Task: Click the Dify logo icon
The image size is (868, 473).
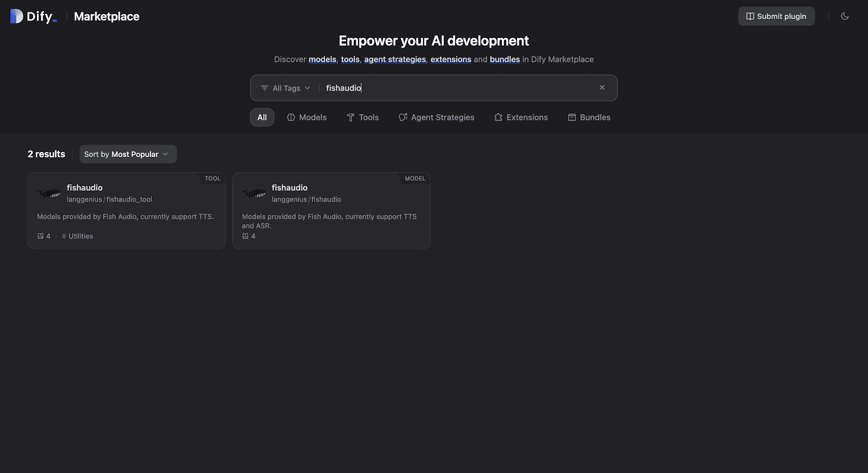Action: [x=17, y=16]
